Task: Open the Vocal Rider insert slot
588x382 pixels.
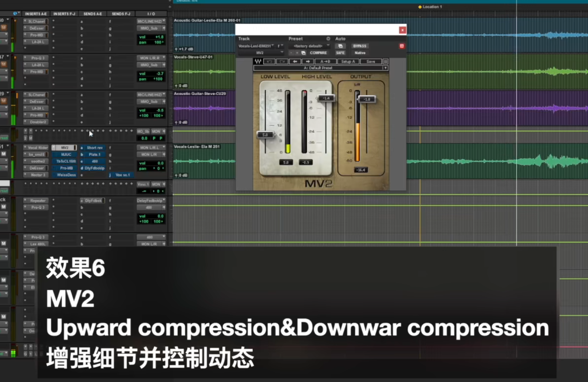Action: [x=38, y=148]
